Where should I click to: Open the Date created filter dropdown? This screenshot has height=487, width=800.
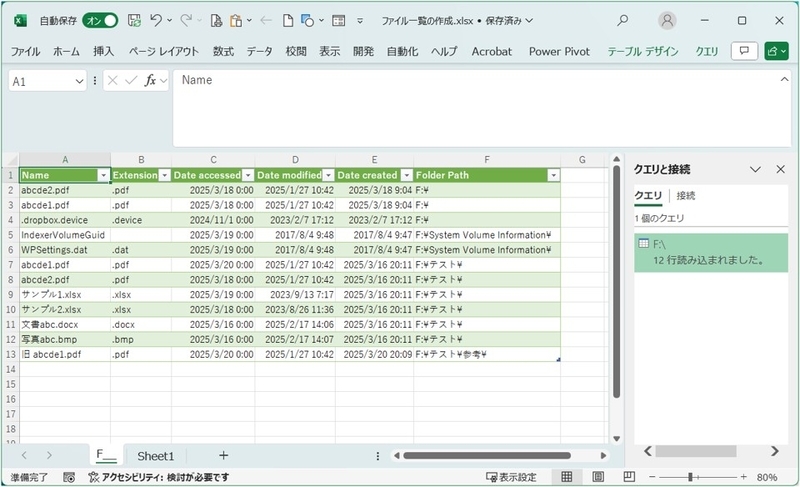pyautogui.click(x=407, y=175)
